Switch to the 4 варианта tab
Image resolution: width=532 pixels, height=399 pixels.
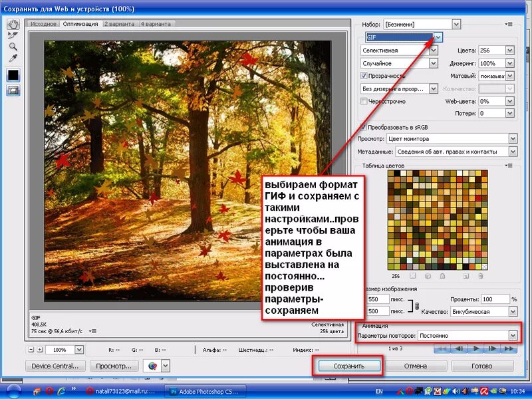coord(156,24)
